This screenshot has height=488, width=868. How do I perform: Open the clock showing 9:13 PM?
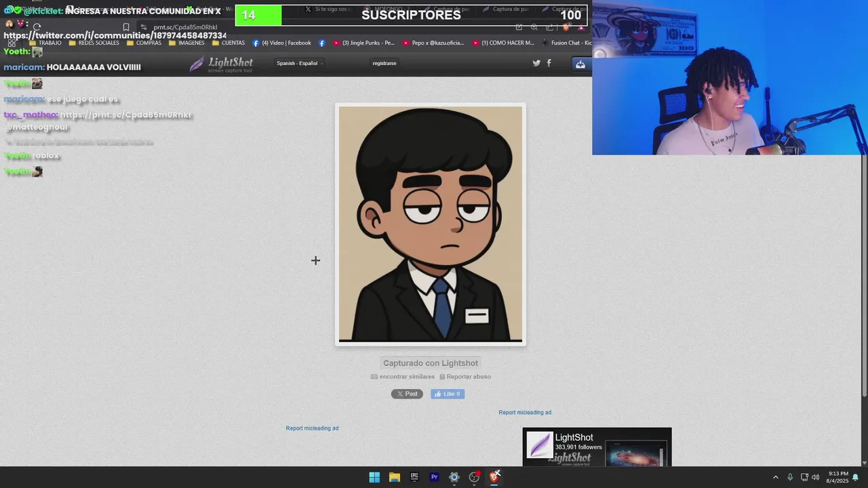pos(837,477)
